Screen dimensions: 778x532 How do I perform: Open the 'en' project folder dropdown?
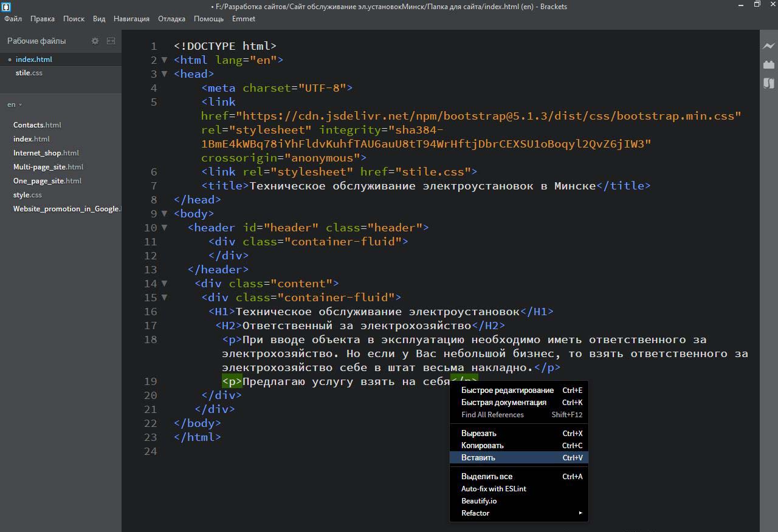(x=14, y=104)
